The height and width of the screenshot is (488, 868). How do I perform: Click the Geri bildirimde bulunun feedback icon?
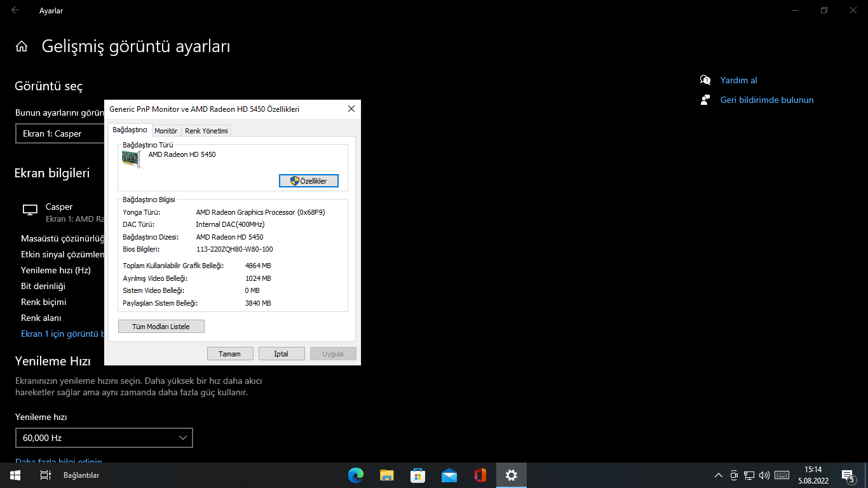705,100
